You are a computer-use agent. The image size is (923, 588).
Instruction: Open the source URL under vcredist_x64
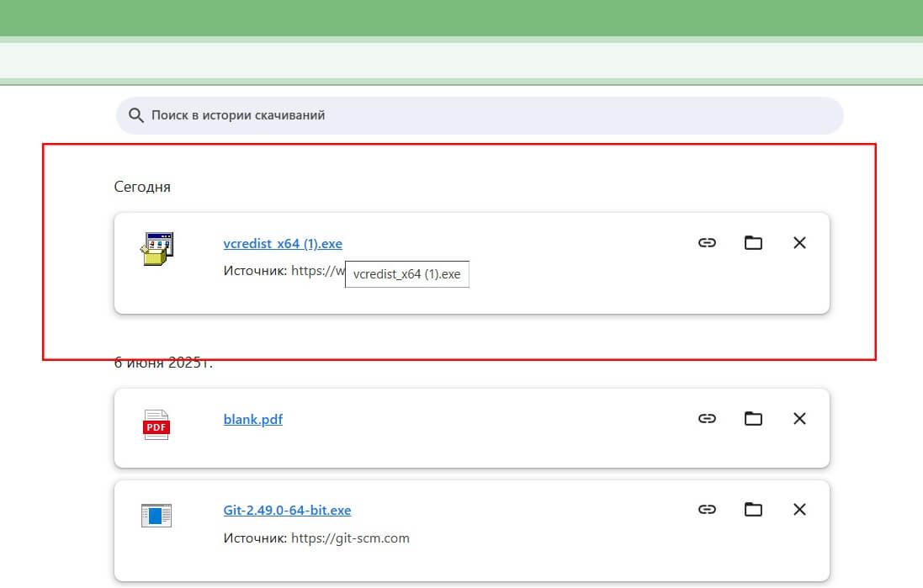(318, 271)
